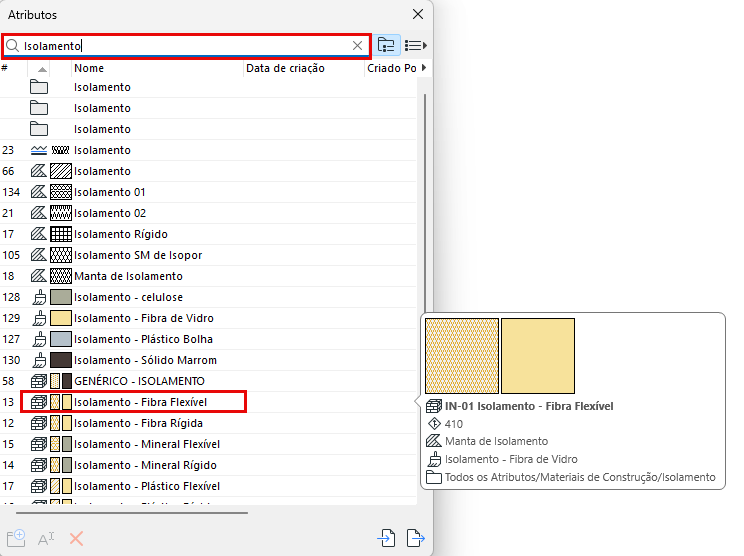Click yellow surface preview in tooltip
744x556 pixels.
coord(538,356)
